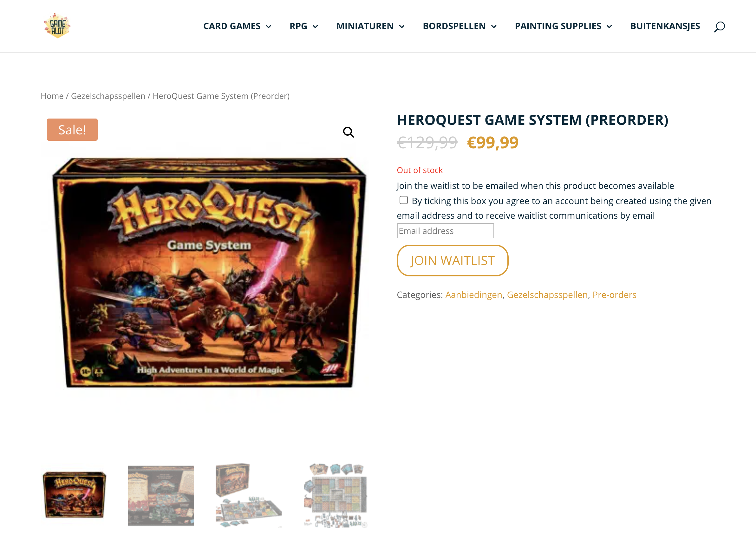Click the Gezelschapsspellen breadcrumb link

pos(108,96)
